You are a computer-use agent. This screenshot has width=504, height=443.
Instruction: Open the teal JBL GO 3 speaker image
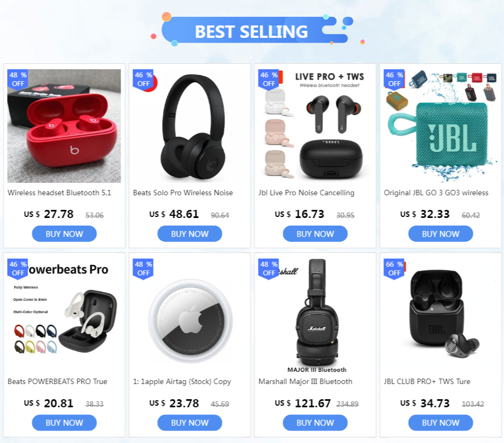[x=440, y=126]
